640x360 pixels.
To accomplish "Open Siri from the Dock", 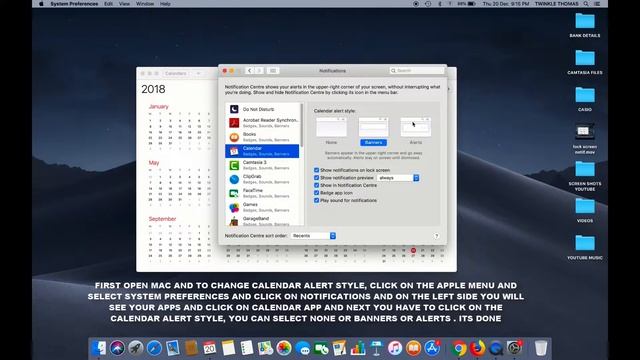I will (x=117, y=348).
